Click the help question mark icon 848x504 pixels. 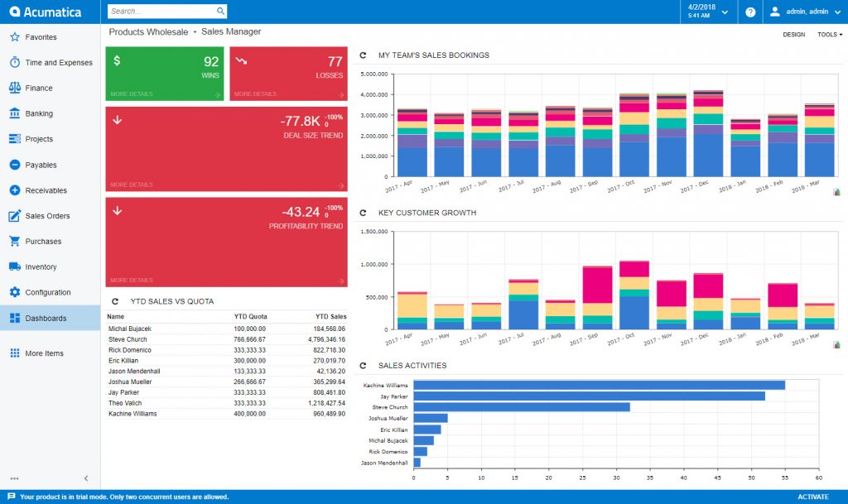pyautogui.click(x=750, y=12)
